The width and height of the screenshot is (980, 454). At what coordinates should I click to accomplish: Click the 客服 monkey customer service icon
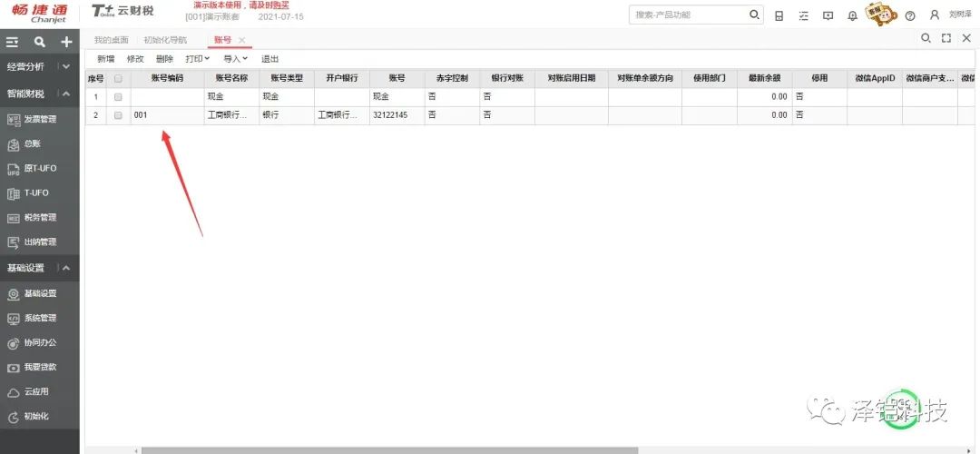tap(881, 14)
